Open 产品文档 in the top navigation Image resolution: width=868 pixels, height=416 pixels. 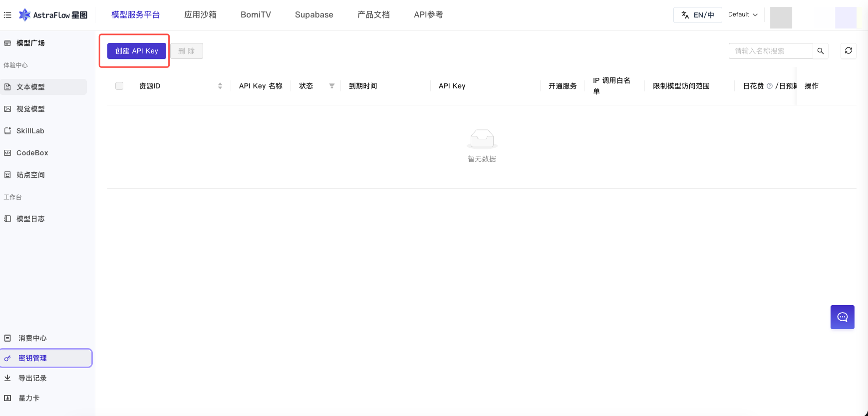[373, 15]
